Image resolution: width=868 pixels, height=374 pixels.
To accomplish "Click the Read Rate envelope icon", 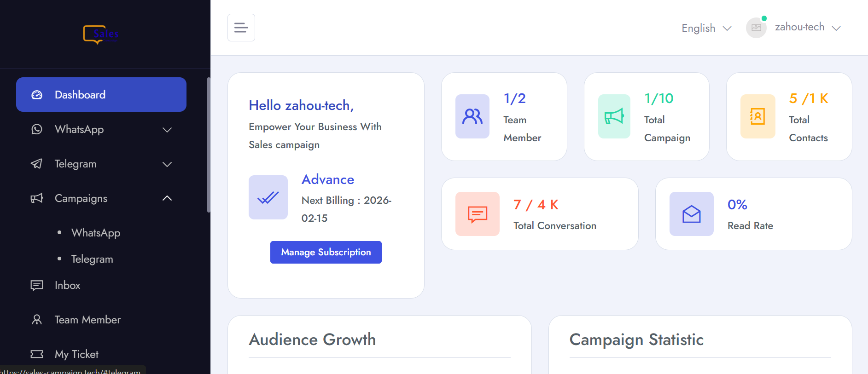I will pos(691,214).
